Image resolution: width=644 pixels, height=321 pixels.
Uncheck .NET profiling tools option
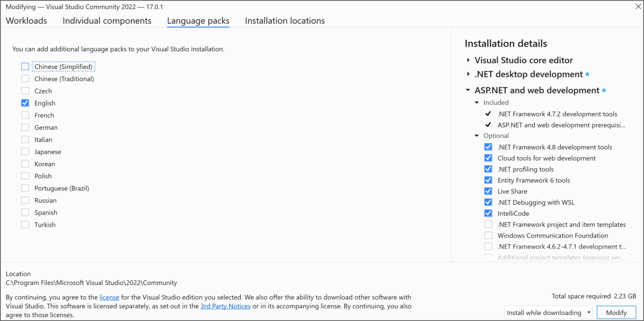pyautogui.click(x=488, y=169)
